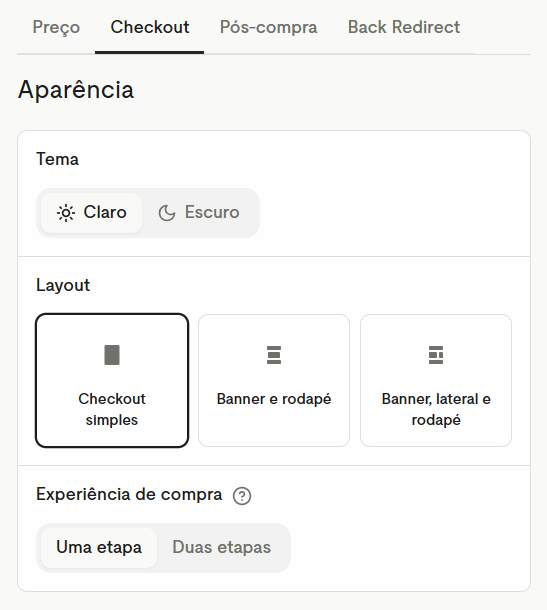
Task: Click the Banner, lateral e rodapé icon
Action: 436,355
